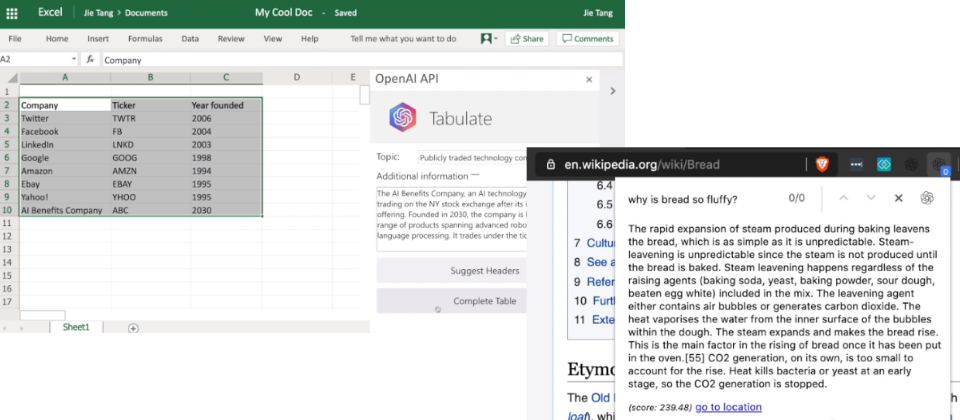The width and height of the screenshot is (960, 420).
Task: Select the Sheet1 tab
Action: pyautogui.click(x=77, y=328)
